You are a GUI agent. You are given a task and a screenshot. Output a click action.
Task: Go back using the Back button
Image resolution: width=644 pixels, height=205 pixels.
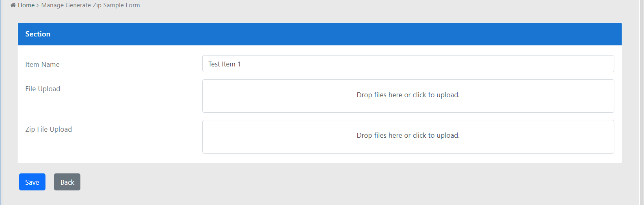[67, 182]
